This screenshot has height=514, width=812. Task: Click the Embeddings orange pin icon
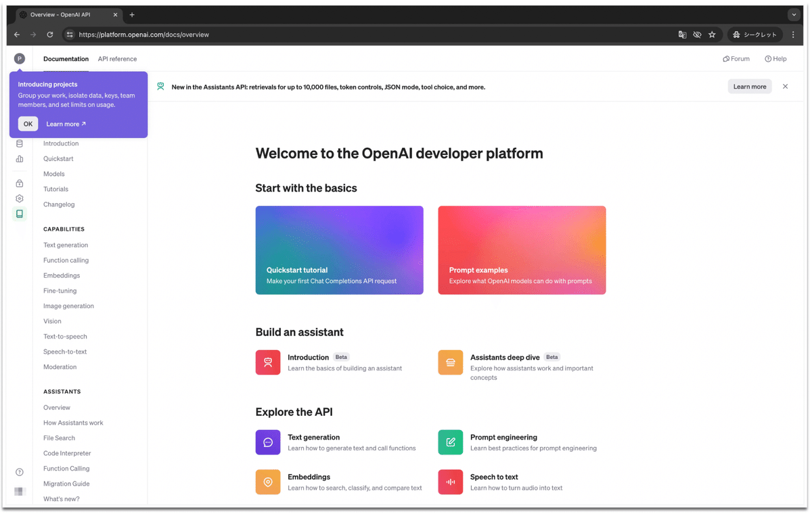tap(268, 482)
